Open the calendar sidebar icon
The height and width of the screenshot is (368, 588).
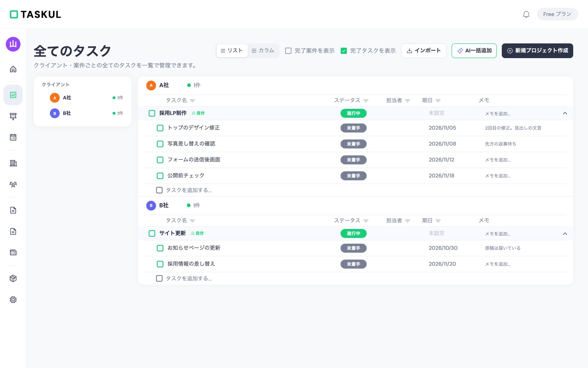(13, 137)
